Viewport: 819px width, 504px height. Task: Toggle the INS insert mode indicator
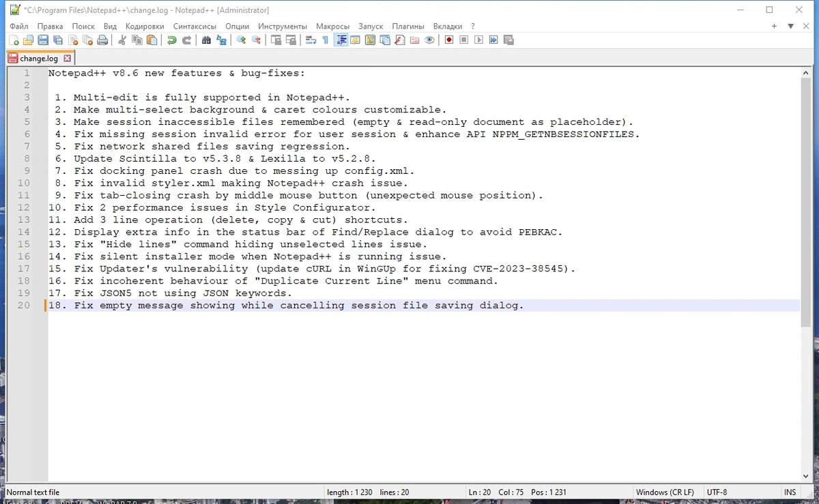tap(790, 492)
